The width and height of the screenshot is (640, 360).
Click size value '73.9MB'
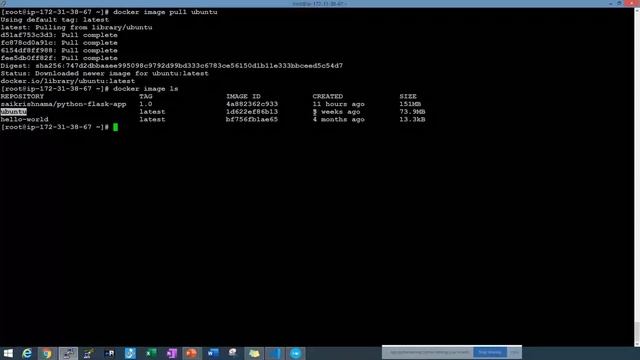pyautogui.click(x=412, y=112)
